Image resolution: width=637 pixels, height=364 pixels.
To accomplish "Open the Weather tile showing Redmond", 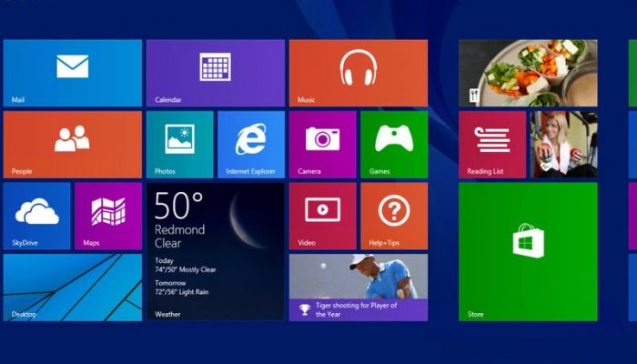I will [216, 252].
